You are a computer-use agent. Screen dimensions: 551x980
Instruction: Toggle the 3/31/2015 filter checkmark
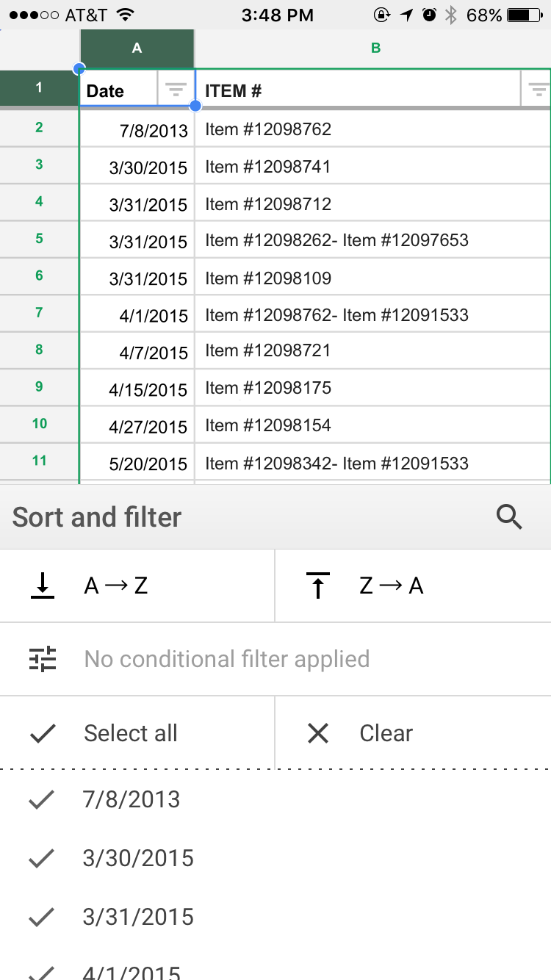point(41,917)
